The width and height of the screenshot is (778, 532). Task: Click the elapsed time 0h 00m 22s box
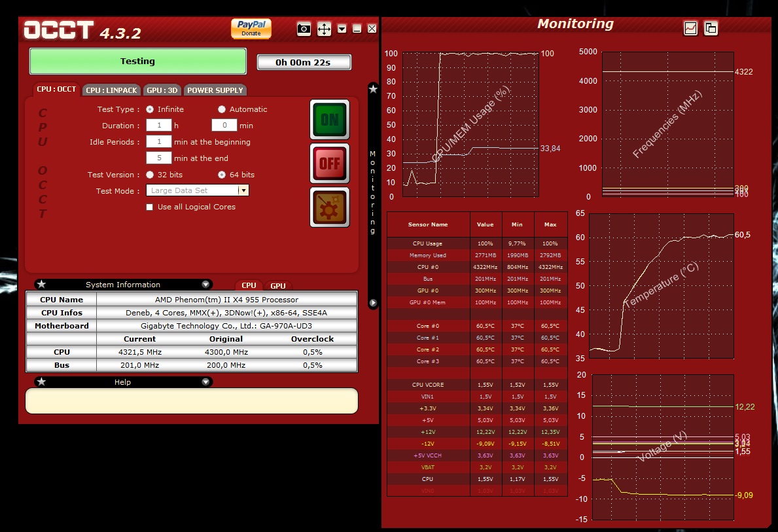304,63
